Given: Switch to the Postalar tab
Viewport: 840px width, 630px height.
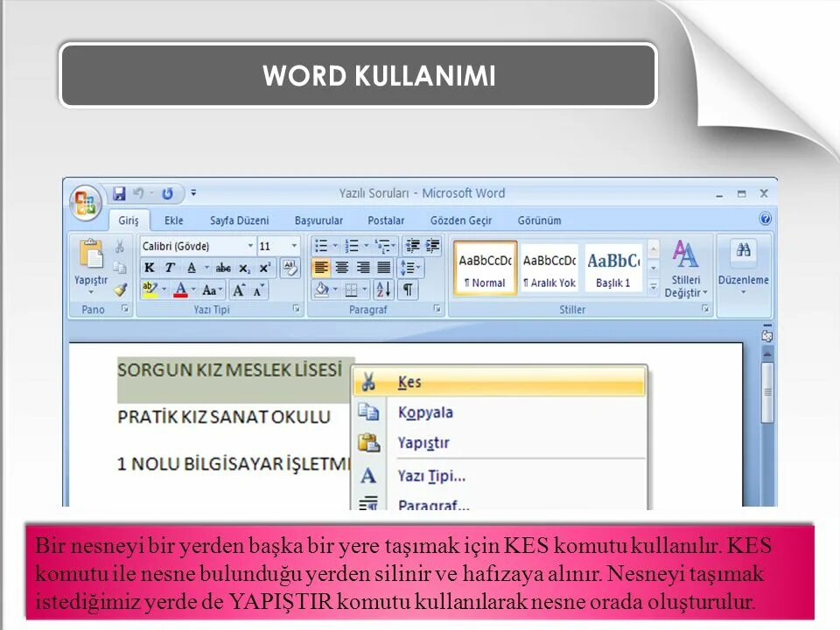Looking at the screenshot, I should pyautogui.click(x=386, y=220).
